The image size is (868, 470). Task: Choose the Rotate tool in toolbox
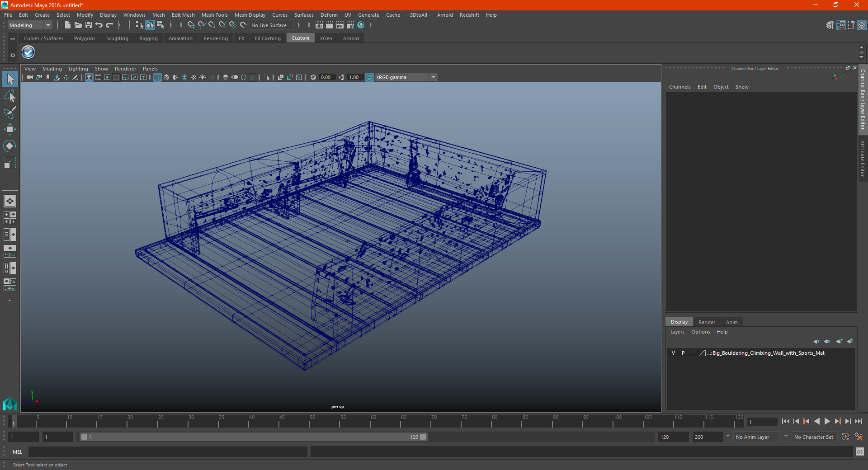[10, 146]
